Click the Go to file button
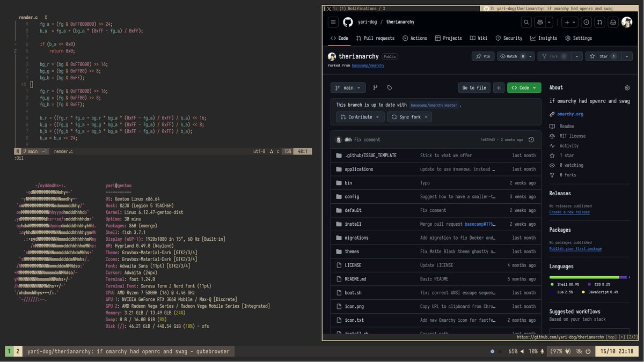 tap(474, 88)
